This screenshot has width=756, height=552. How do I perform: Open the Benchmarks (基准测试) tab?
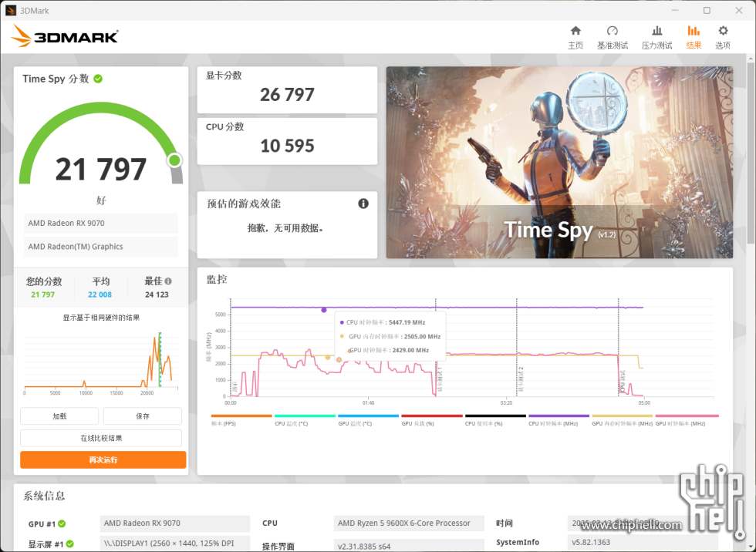click(613, 38)
